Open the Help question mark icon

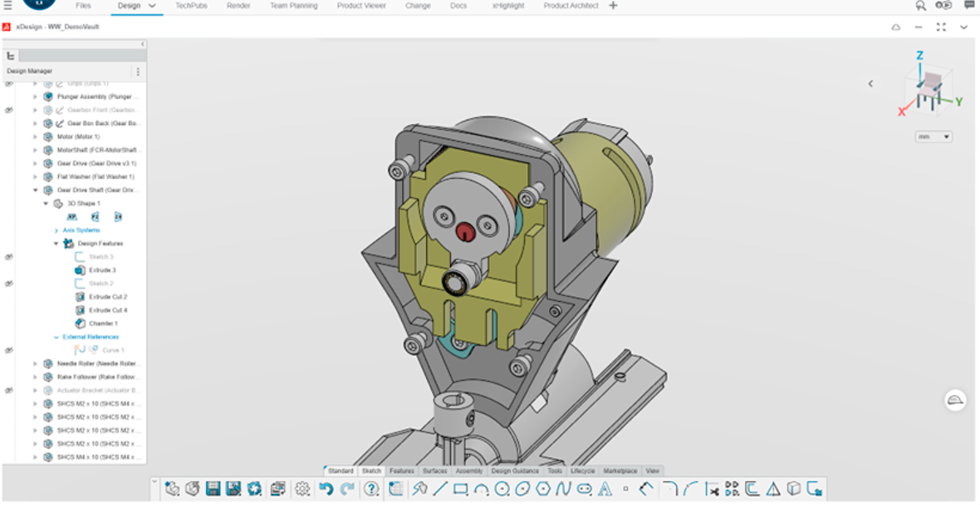tap(371, 488)
